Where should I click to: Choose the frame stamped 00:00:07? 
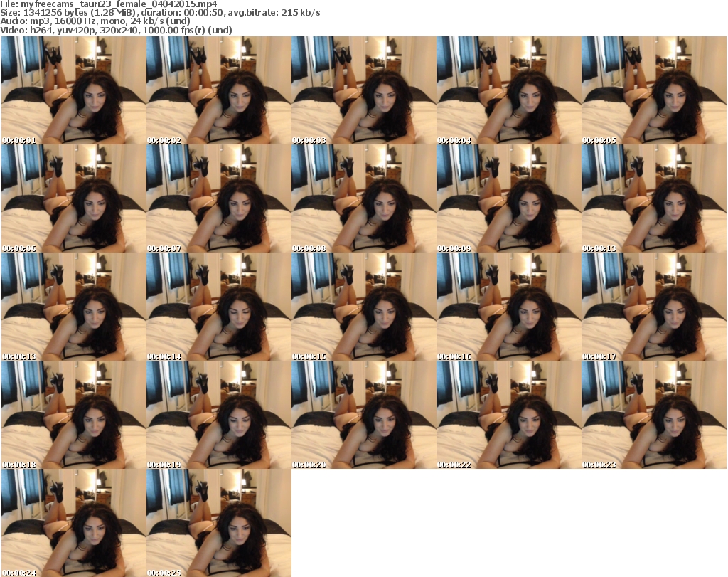click(219, 198)
